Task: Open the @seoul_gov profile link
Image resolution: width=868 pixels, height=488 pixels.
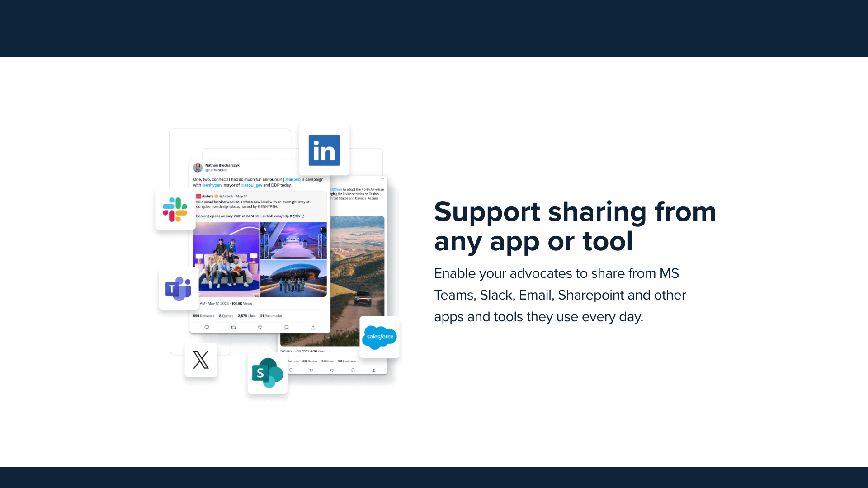Action: pyautogui.click(x=252, y=185)
